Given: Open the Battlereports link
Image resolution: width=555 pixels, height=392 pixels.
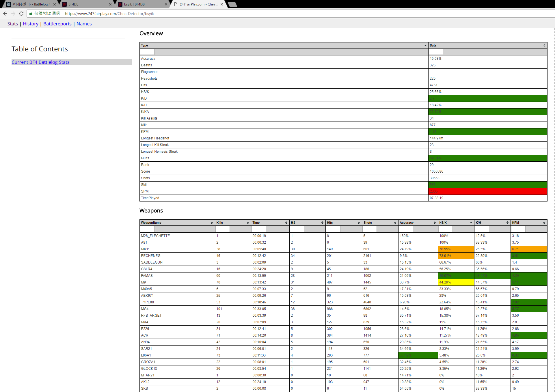Looking at the screenshot, I should [57, 24].
